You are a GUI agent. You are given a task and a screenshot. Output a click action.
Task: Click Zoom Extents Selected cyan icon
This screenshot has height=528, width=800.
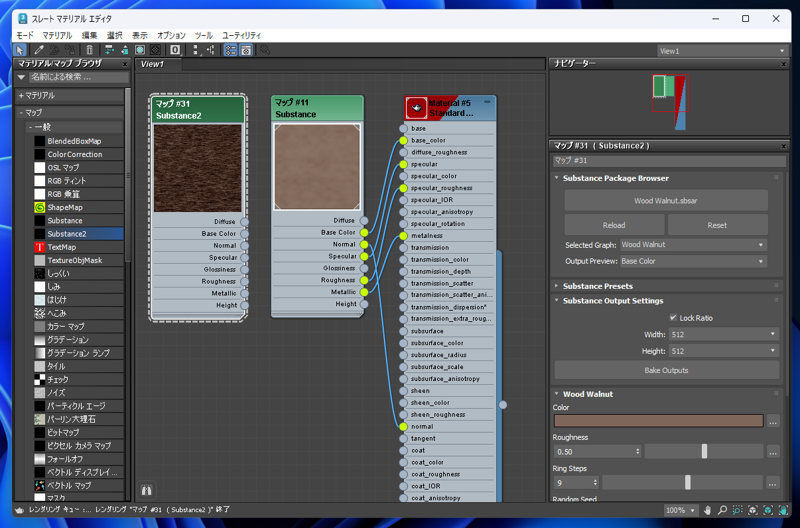[x=768, y=510]
